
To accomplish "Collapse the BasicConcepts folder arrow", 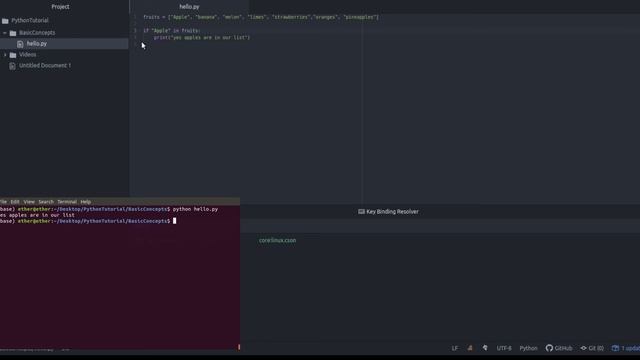I will click(5, 33).
